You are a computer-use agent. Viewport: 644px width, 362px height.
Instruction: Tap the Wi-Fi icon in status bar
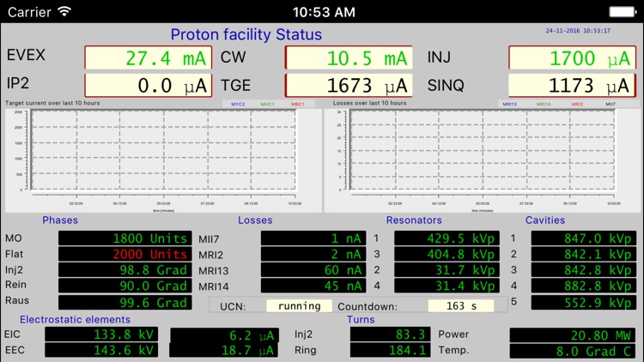(x=64, y=11)
